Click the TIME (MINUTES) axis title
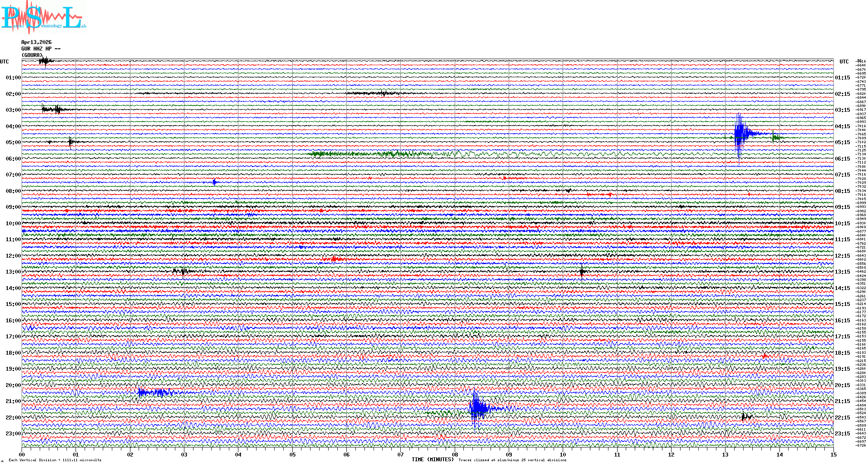Image resolution: width=868 pixels, height=466 pixels. coord(432,460)
